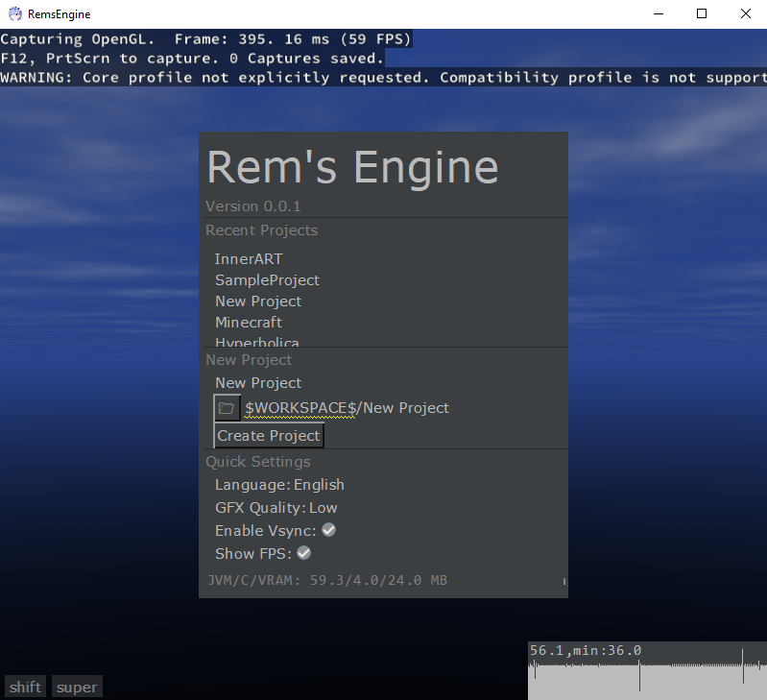The width and height of the screenshot is (767, 700).
Task: Disable the Enable Vsync checkbox
Action: pyautogui.click(x=328, y=530)
